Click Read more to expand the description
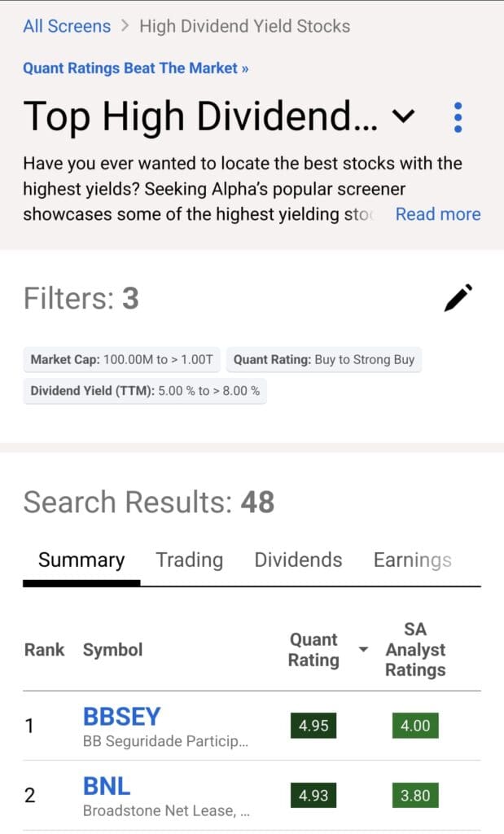The image size is (504, 834). [438, 214]
